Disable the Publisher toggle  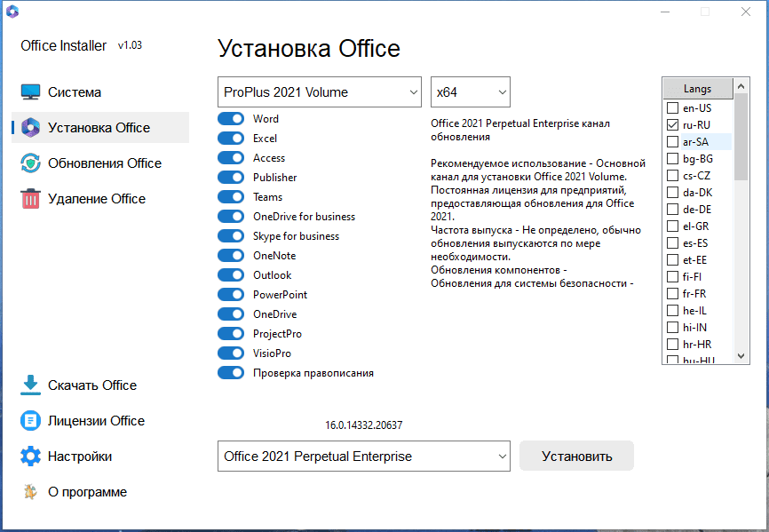click(231, 178)
